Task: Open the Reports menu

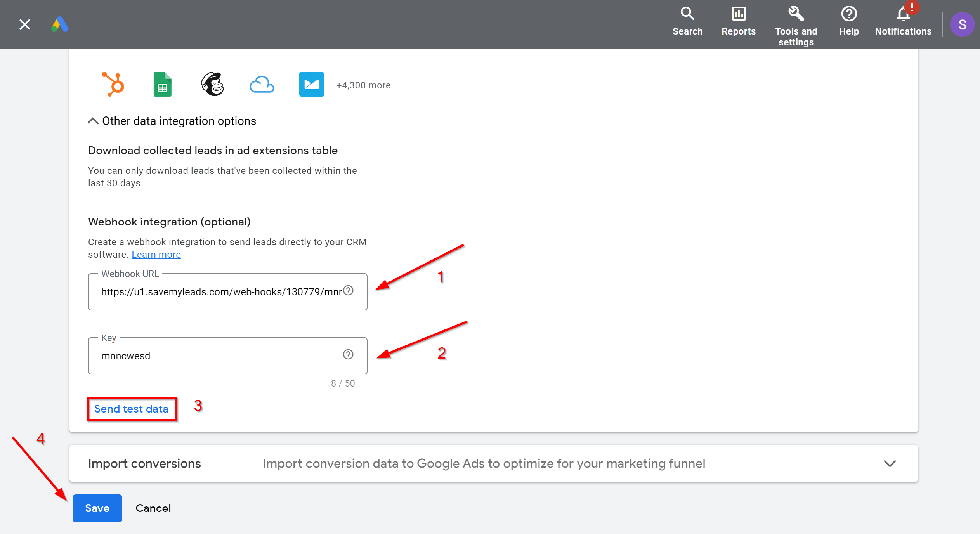Action: (738, 21)
